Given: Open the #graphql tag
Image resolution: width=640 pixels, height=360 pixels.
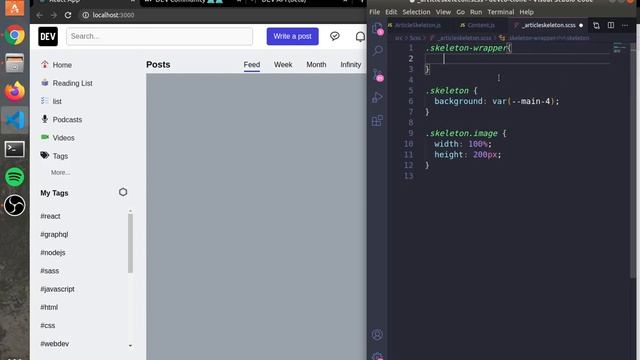Looking at the screenshot, I should pos(54,235).
